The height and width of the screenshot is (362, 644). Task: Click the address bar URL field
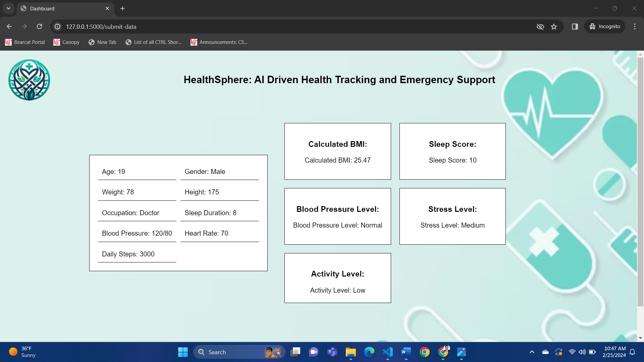[x=268, y=26]
